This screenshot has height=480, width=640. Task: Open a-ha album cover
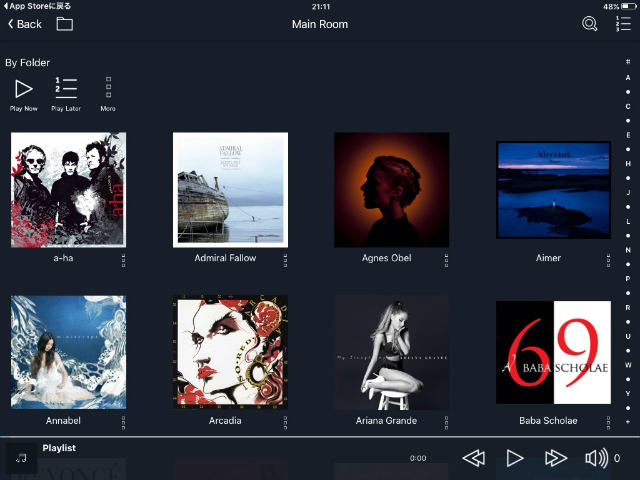68,190
